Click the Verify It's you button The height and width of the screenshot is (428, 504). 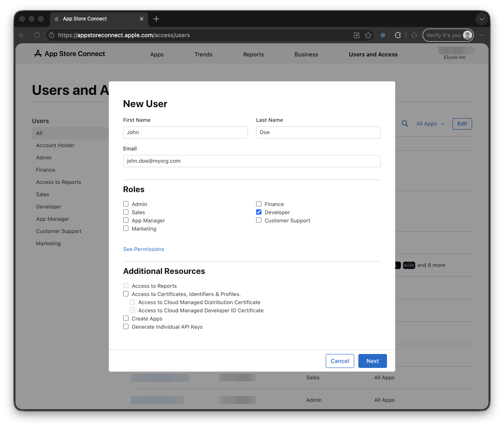click(448, 35)
